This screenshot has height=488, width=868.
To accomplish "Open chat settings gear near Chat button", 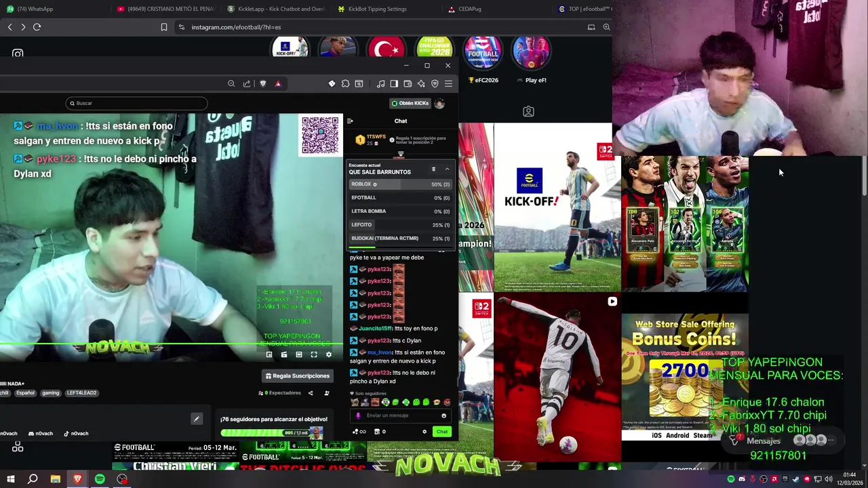I will [x=425, y=432].
